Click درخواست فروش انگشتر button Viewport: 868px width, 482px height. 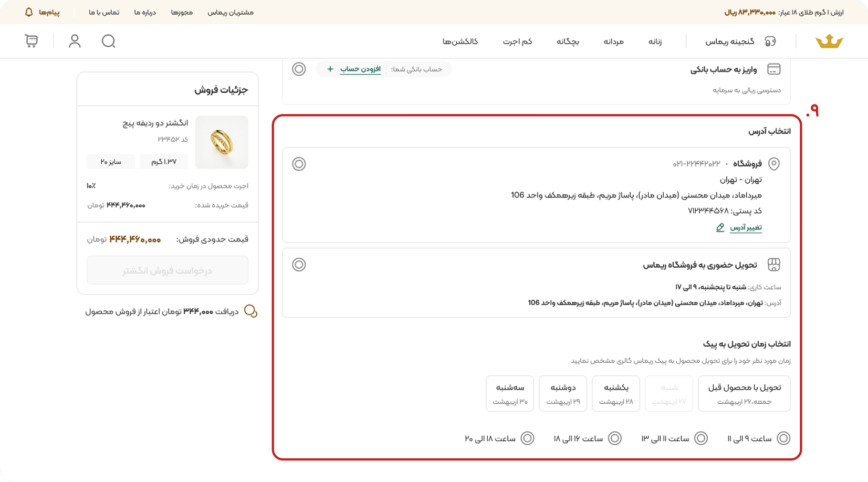click(168, 270)
